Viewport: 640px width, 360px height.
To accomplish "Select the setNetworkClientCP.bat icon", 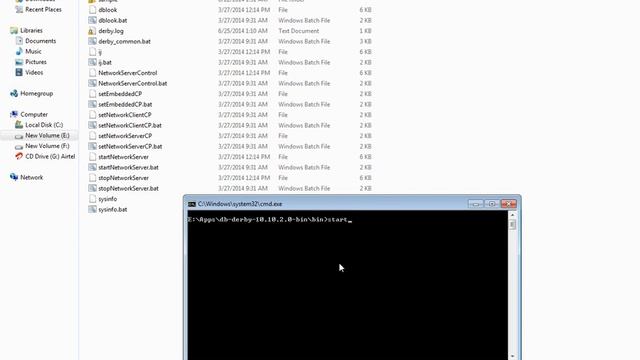I will click(x=92, y=125).
